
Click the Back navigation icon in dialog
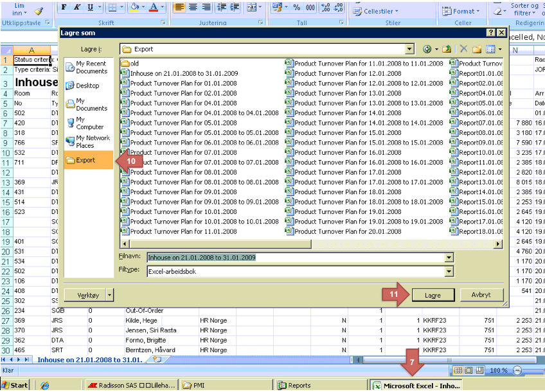tap(428, 49)
